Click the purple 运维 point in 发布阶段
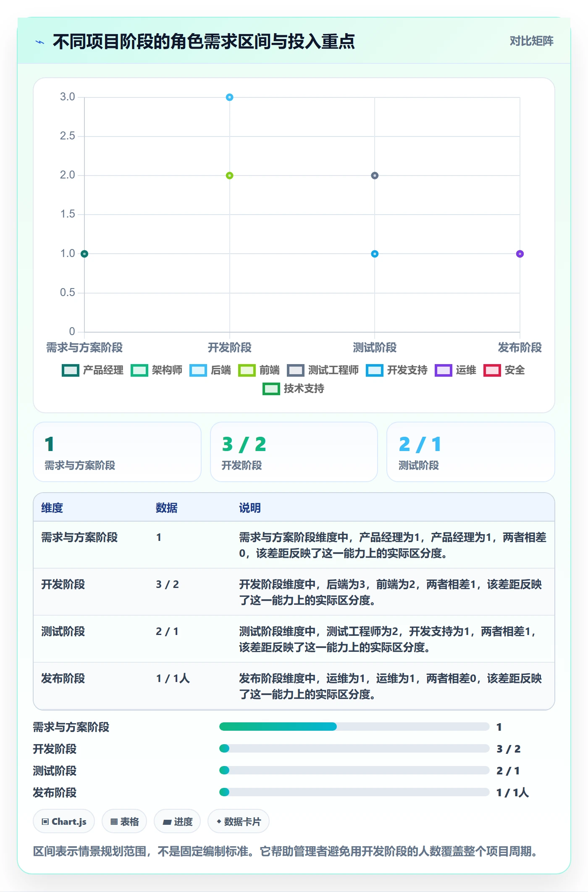This screenshot has width=588, height=892. [520, 254]
